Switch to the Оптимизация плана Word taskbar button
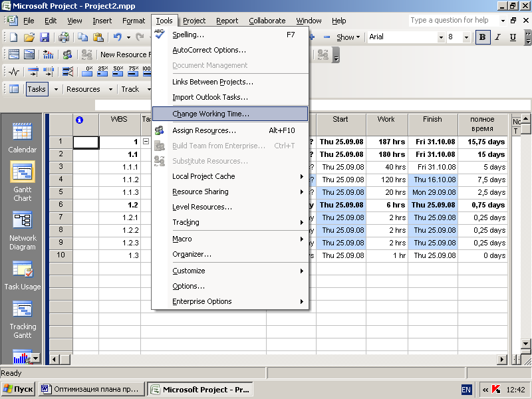 point(92,389)
